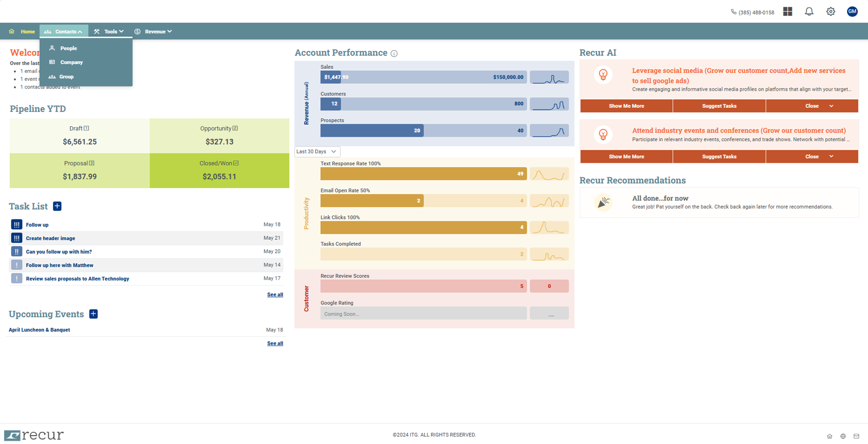Click the house icon next to Home
Screen dimensions: 868x444
coord(11,31)
